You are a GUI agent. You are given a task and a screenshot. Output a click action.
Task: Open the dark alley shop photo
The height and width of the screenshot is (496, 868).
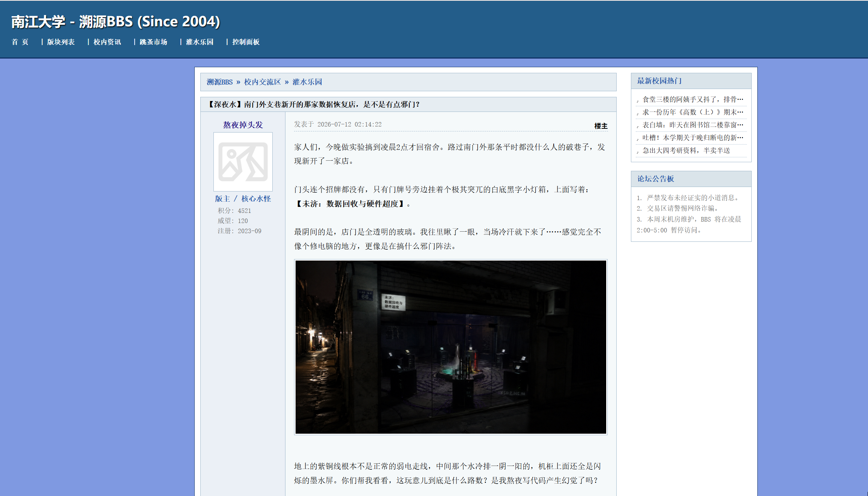click(x=451, y=347)
